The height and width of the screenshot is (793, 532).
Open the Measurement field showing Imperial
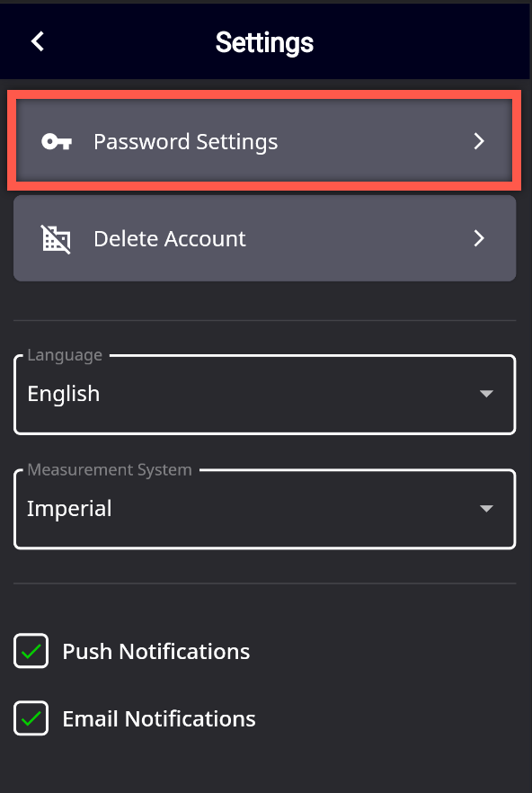(x=264, y=509)
